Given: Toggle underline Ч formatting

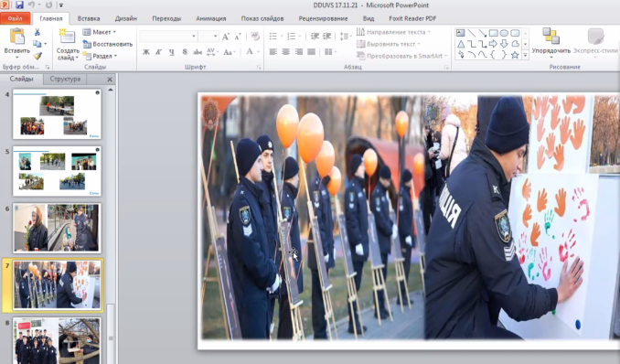Looking at the screenshot, I should [x=172, y=52].
